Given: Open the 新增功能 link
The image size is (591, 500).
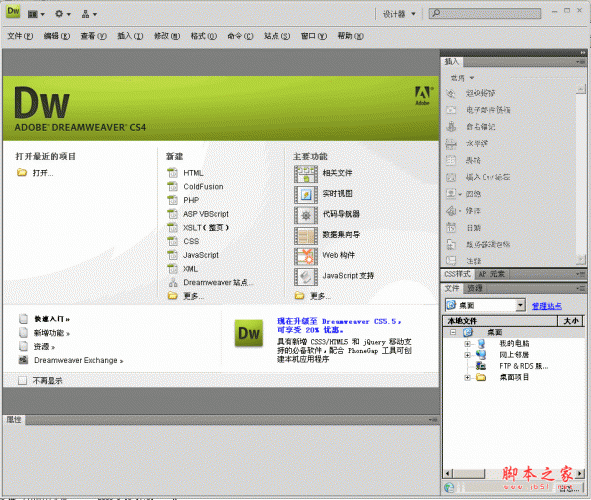Looking at the screenshot, I should pyautogui.click(x=52, y=333).
